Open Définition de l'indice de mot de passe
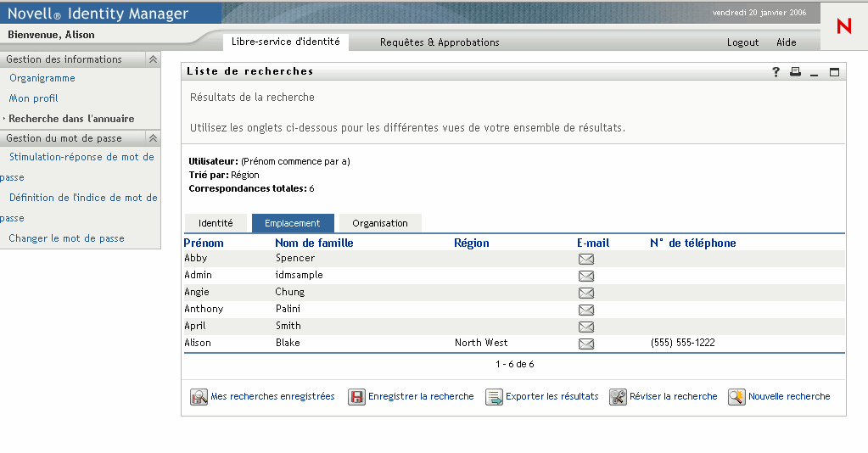868x453 pixels. tap(83, 198)
